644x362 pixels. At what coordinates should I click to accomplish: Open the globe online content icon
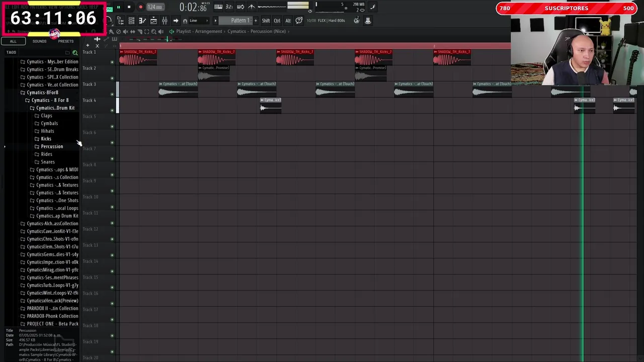[357, 20]
